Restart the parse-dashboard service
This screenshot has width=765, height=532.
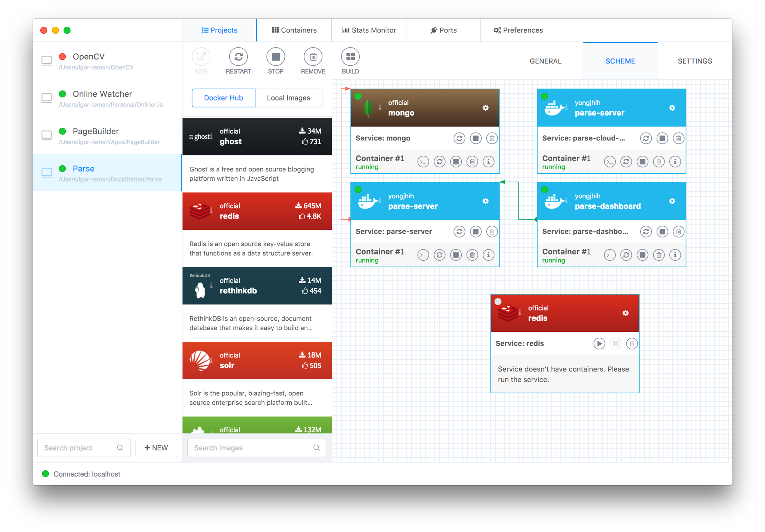pyautogui.click(x=646, y=232)
